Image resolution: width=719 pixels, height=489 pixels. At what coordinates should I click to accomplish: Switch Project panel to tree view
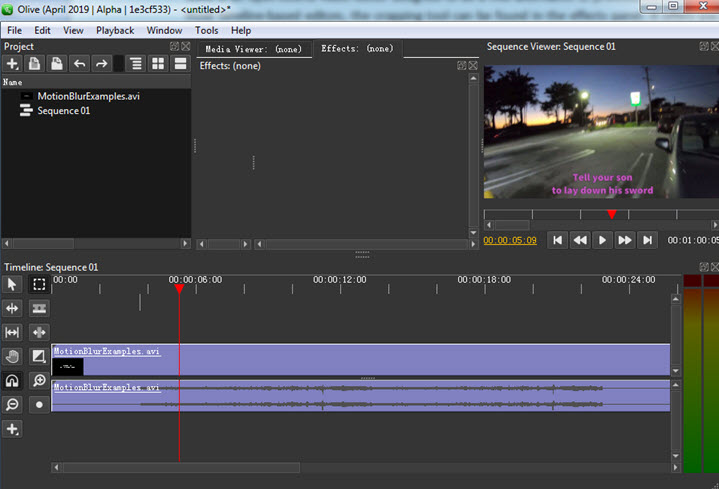point(136,64)
